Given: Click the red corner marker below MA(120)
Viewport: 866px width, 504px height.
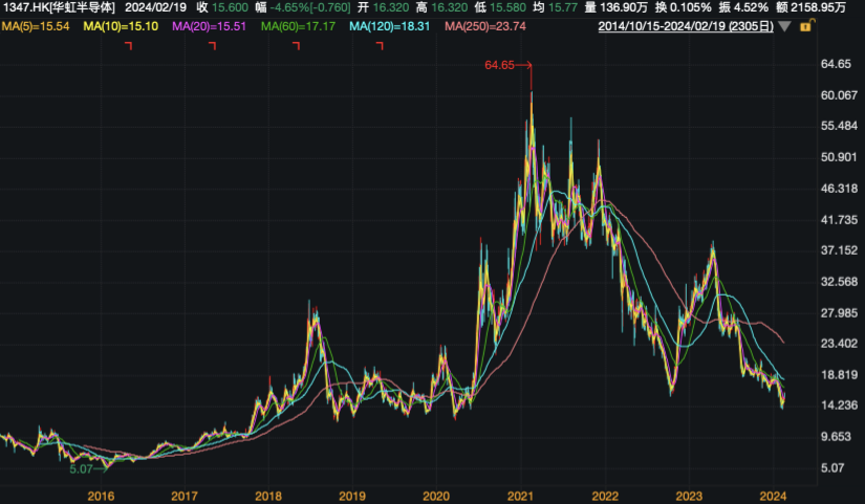Looking at the screenshot, I should click(380, 46).
